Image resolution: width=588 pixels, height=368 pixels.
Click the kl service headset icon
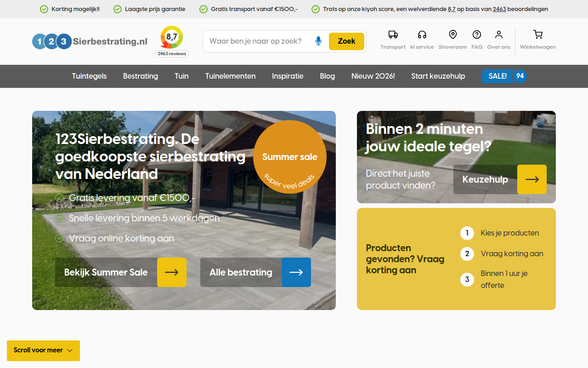click(422, 34)
